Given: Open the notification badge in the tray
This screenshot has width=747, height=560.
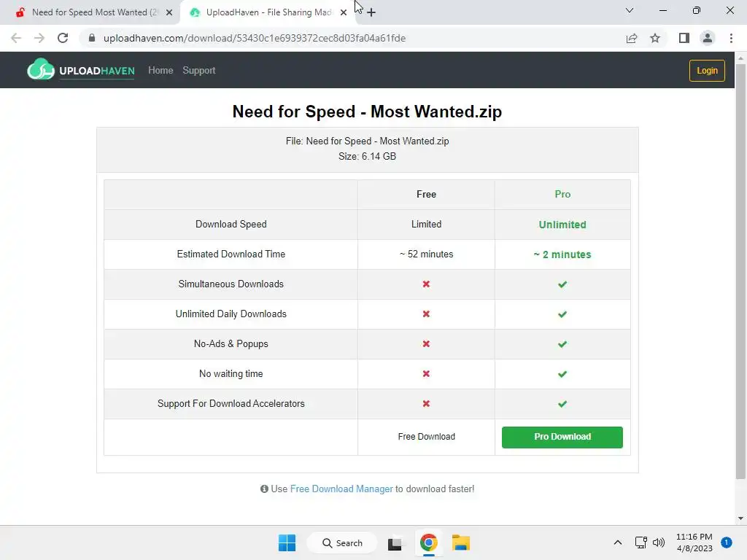Looking at the screenshot, I should pos(727,542).
